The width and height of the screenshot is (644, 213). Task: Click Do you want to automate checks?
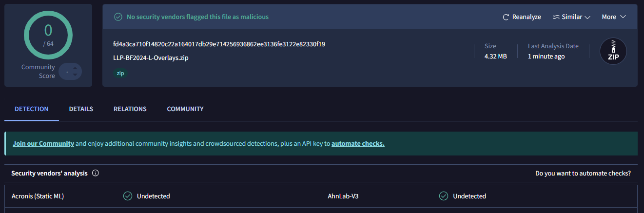pos(583,173)
